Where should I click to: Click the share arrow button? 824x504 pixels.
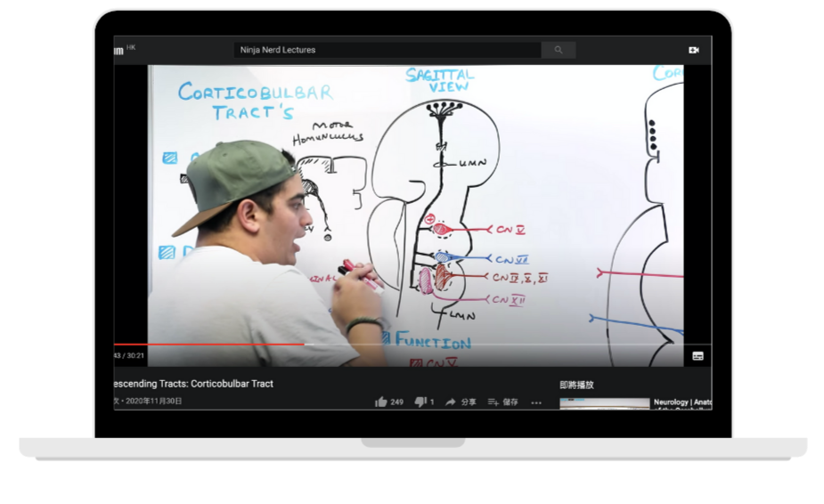[461, 402]
